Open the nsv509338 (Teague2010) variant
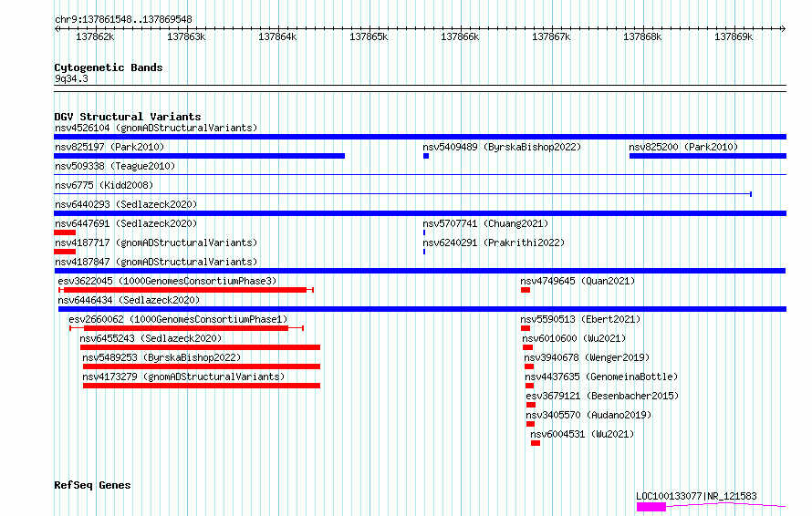This screenshot has width=812, height=516. pos(115,166)
